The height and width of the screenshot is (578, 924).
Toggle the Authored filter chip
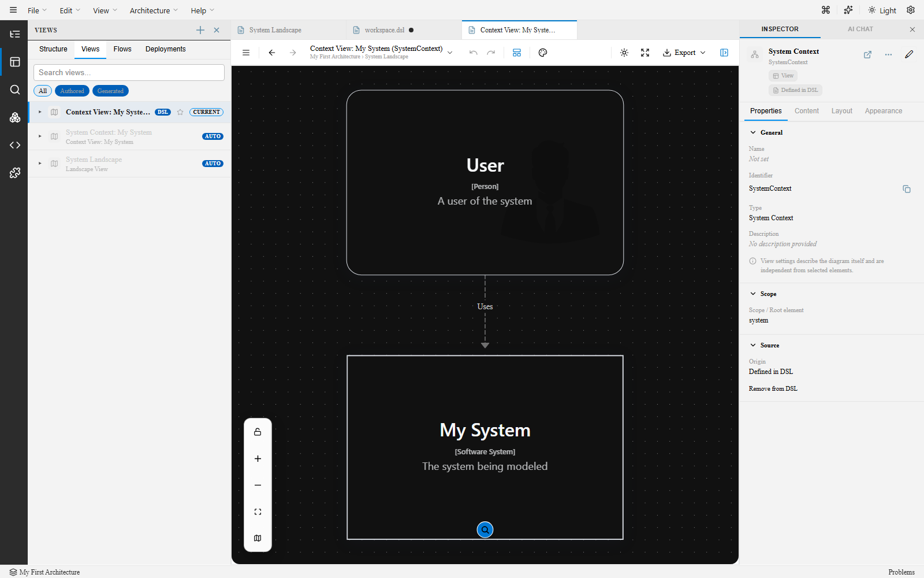[72, 91]
